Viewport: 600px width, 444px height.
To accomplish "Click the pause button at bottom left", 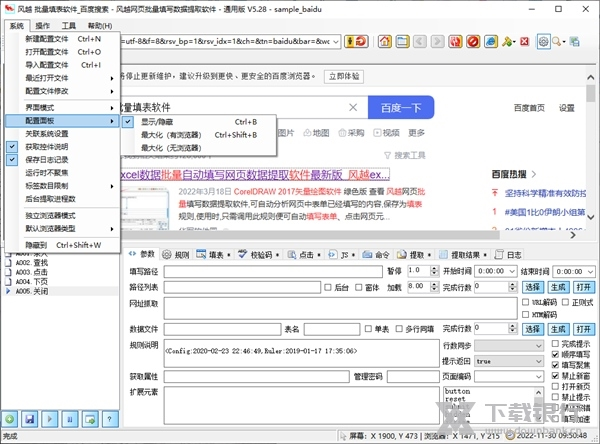I will tap(70, 419).
